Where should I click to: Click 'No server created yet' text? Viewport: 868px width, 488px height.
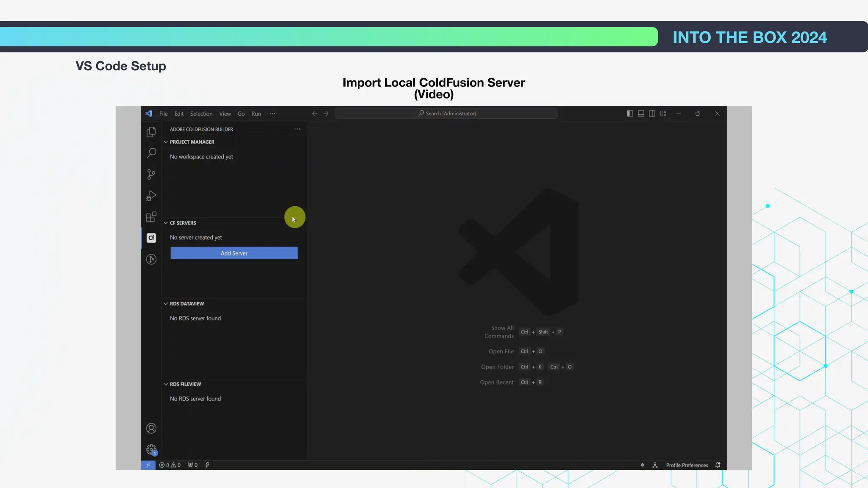pyautogui.click(x=196, y=238)
